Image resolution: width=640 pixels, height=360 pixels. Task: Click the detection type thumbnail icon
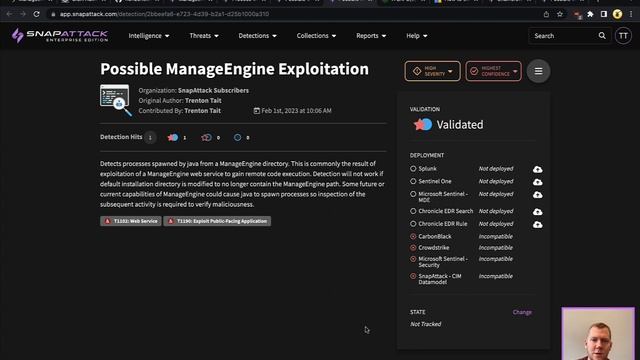(x=116, y=100)
